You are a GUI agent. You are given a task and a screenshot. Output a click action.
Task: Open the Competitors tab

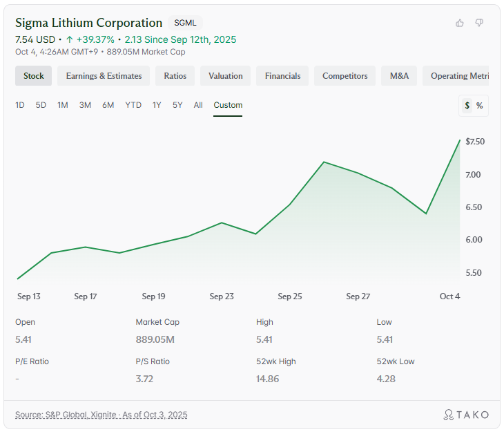345,76
